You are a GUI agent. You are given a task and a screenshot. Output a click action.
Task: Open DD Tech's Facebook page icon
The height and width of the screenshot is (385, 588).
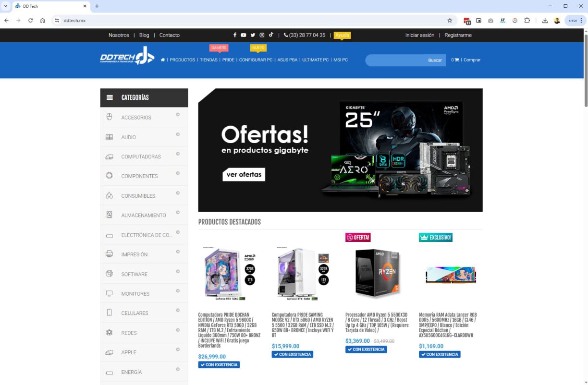(x=235, y=35)
